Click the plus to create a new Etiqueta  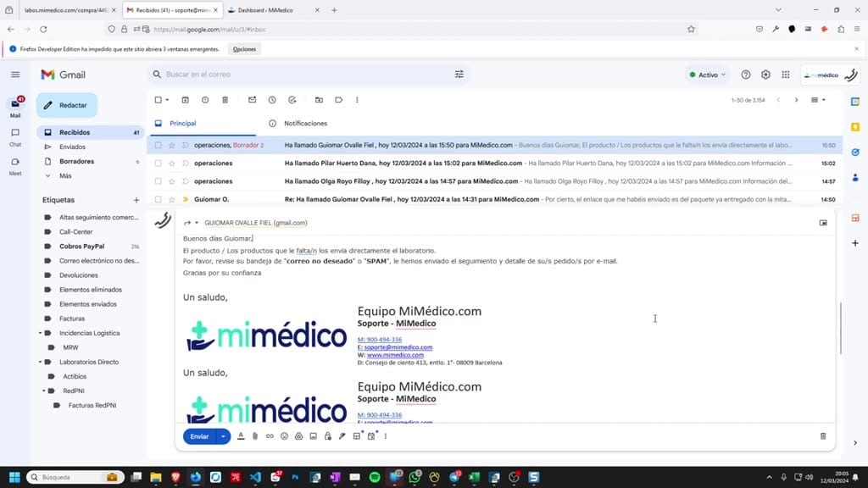[136, 200]
